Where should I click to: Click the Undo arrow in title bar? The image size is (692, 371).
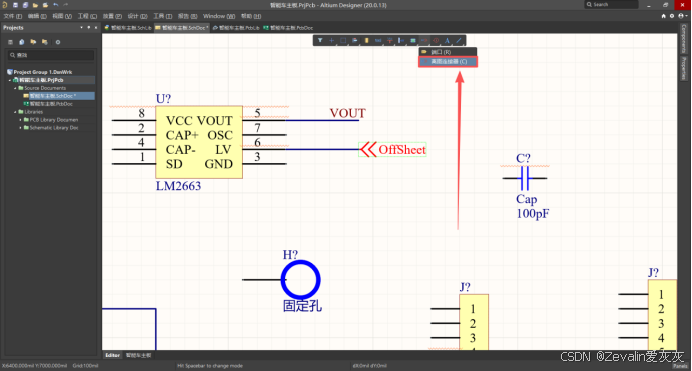(56, 5)
